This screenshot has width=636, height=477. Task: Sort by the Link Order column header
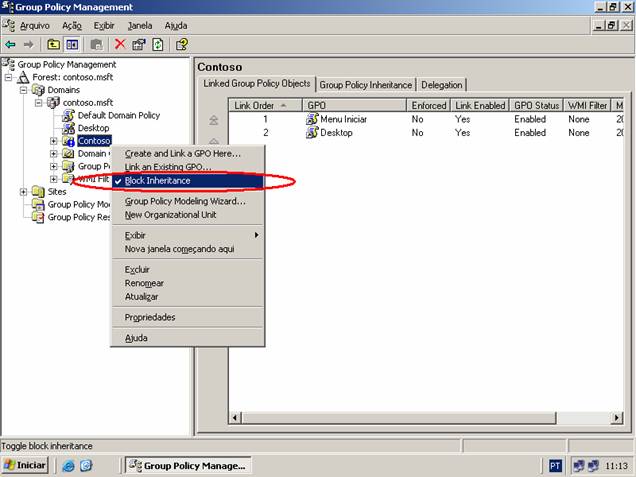tap(266, 105)
